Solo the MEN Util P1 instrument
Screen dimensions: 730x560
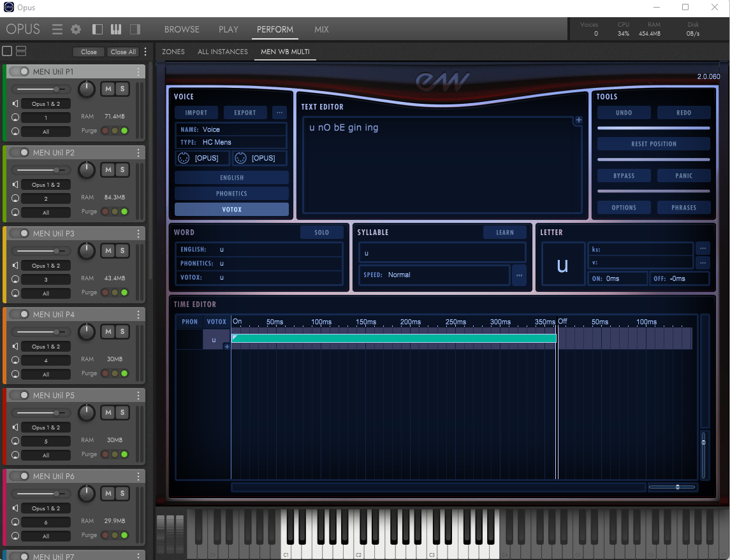(x=122, y=89)
